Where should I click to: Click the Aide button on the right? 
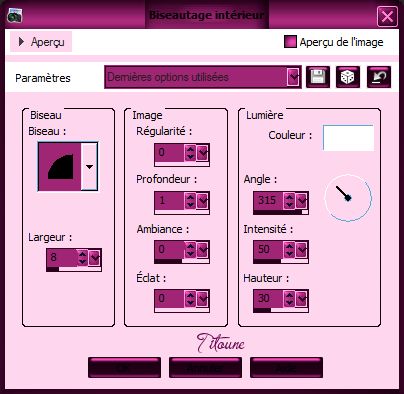point(286,368)
